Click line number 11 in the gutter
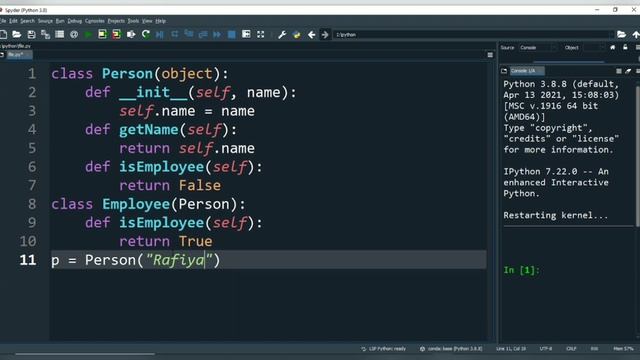 pos(28,260)
